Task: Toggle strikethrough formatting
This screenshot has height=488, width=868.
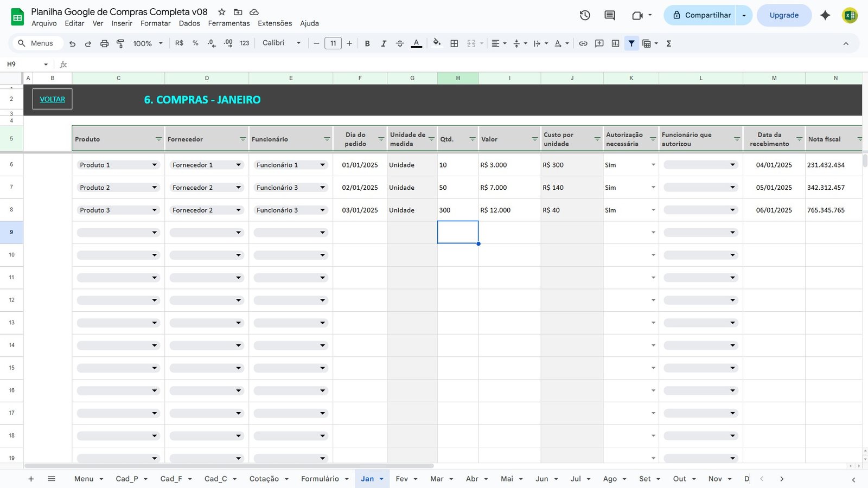Action: pyautogui.click(x=400, y=43)
